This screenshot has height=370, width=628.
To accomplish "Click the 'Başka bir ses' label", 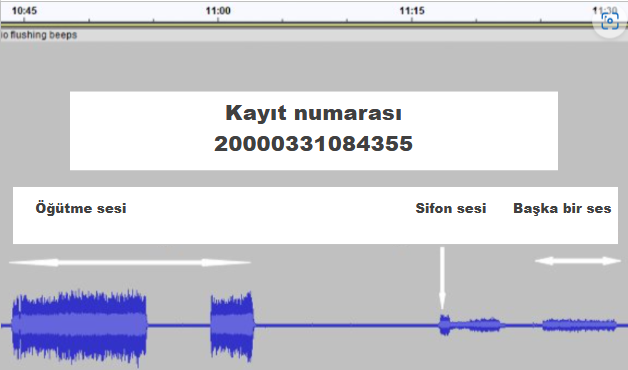I will pyautogui.click(x=562, y=208).
